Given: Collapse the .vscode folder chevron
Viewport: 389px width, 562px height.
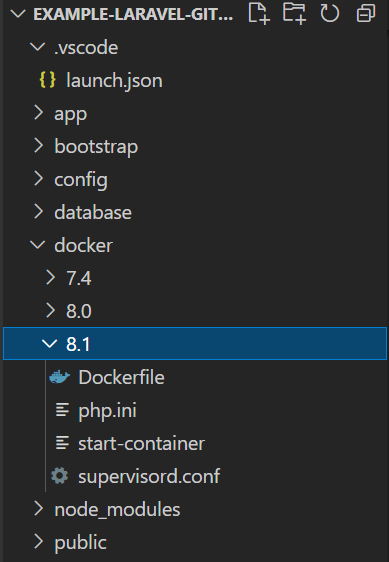Looking at the screenshot, I should coord(38,47).
